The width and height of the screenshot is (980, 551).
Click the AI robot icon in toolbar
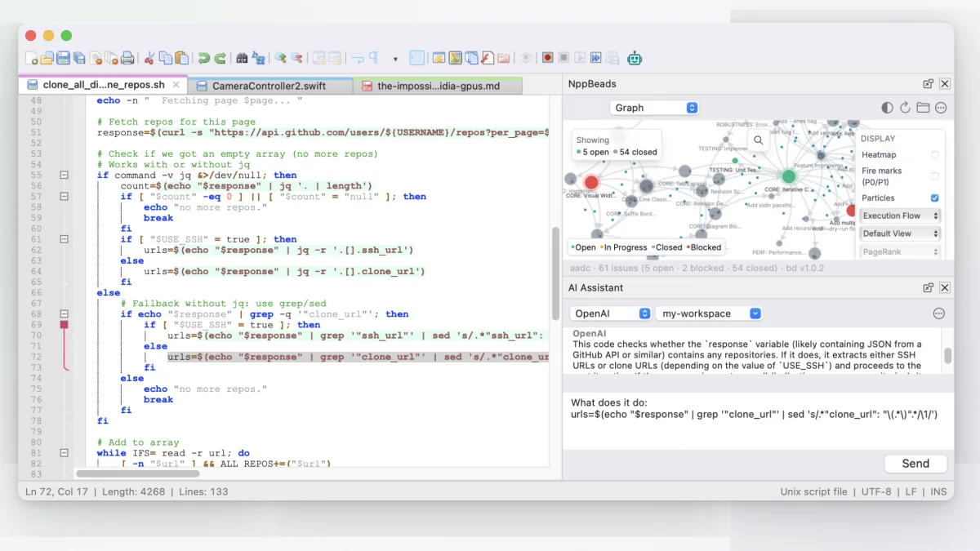[x=635, y=58]
